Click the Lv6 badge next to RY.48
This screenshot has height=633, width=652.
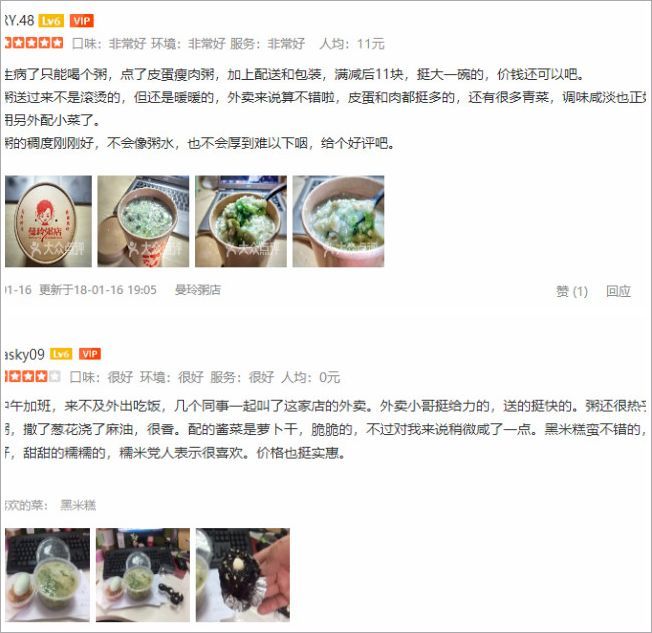[x=51, y=20]
